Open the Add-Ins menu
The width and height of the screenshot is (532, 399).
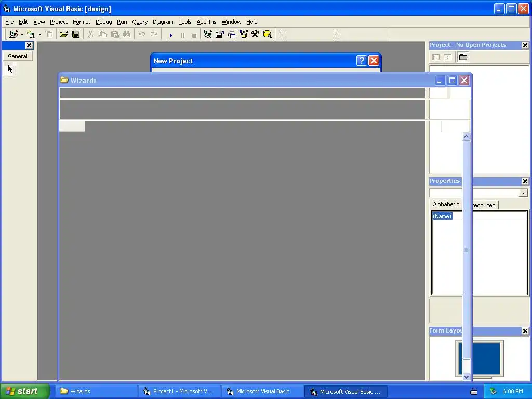pyautogui.click(x=206, y=22)
